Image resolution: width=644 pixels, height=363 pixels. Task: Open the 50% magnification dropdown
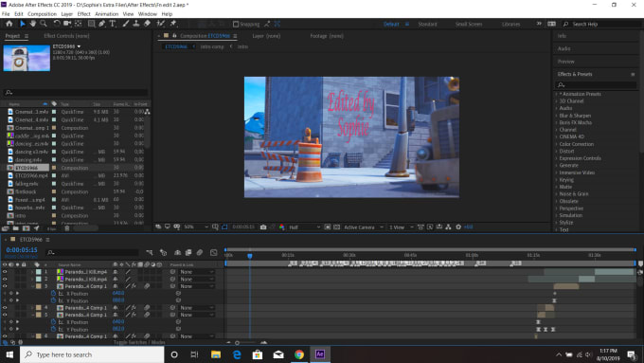point(196,227)
